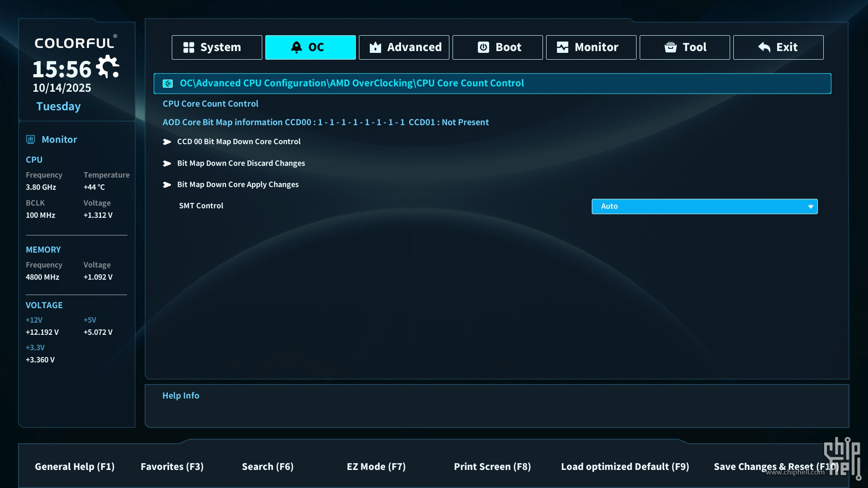Select Bit Map Down Core Discard Changes
The width and height of the screenshot is (868, 488).
click(x=241, y=164)
